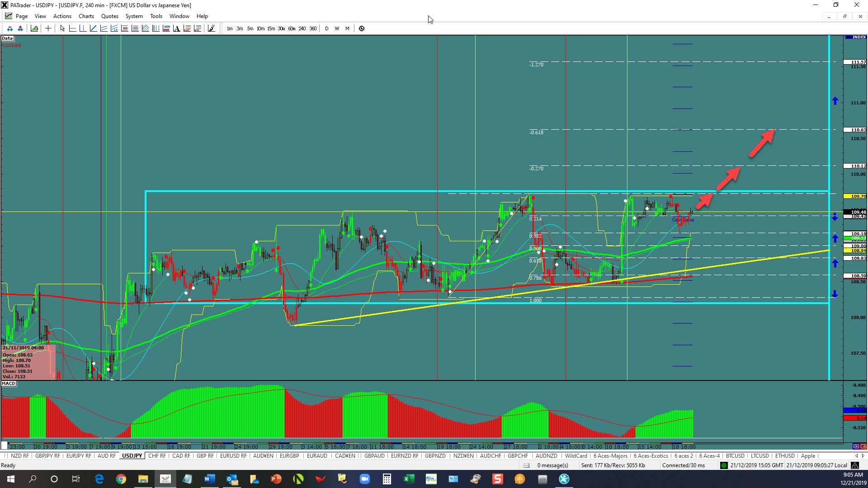Select the red-blue band drawing tool

pos(166,28)
